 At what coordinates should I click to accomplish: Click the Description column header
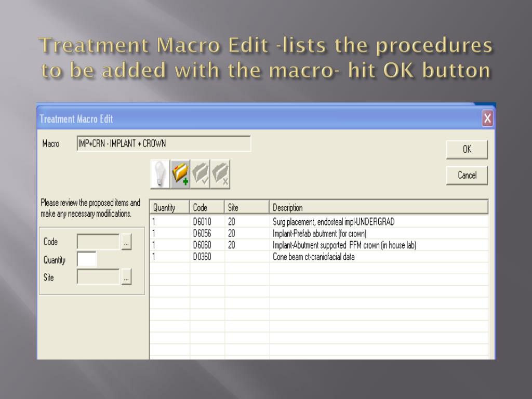click(x=379, y=207)
